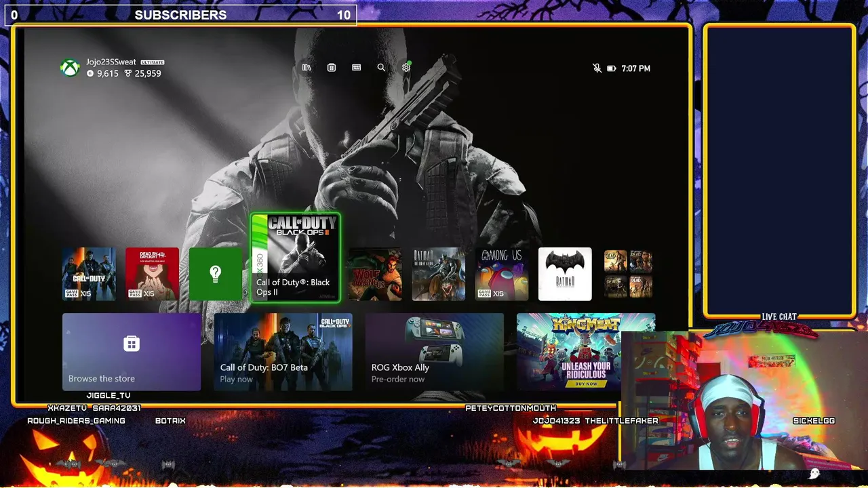The width and height of the screenshot is (868, 488).
Task: Click the BOTRIX username
Action: click(170, 421)
